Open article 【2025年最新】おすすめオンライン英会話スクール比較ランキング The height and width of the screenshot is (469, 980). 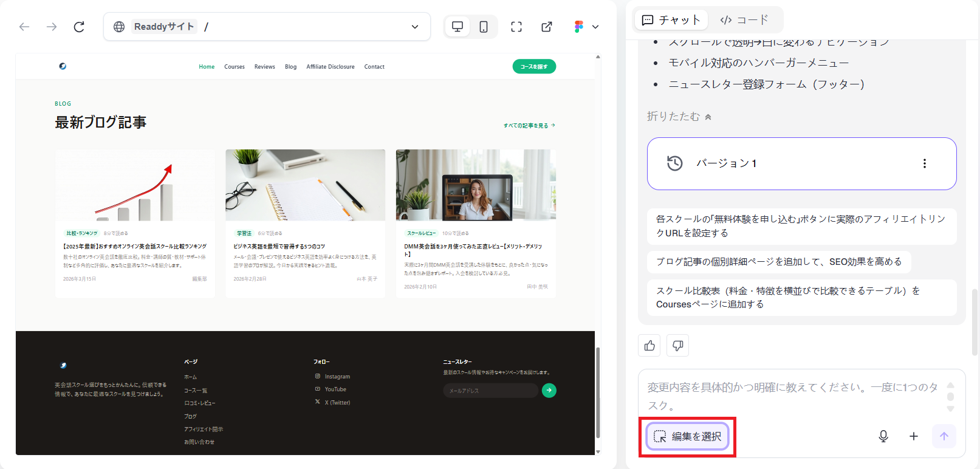[x=135, y=247]
